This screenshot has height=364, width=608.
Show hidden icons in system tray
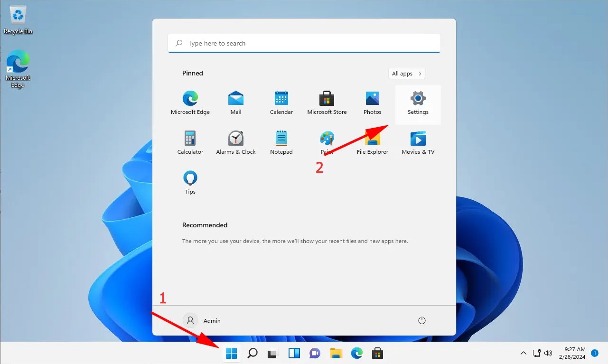524,353
